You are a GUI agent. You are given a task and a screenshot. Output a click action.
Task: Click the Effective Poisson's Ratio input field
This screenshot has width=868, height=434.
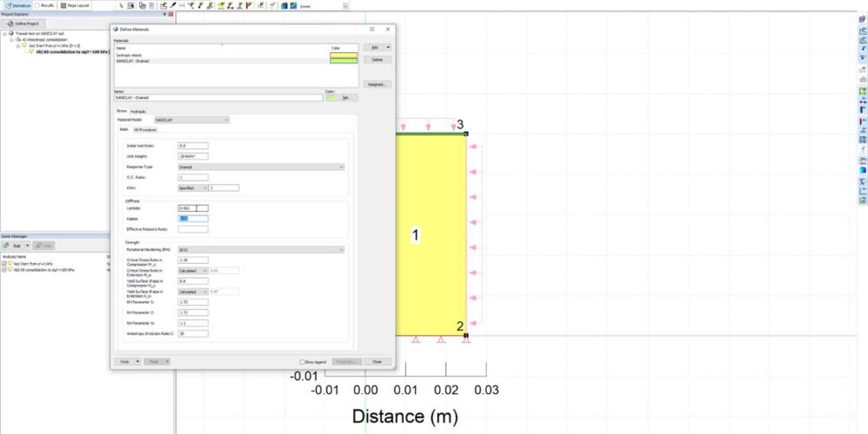(x=193, y=229)
